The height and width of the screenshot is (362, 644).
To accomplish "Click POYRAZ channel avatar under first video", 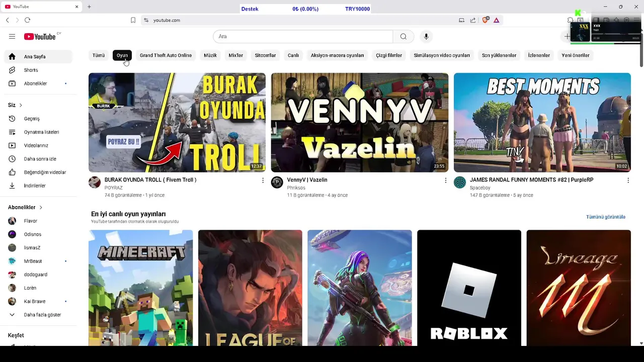I will [x=95, y=182].
